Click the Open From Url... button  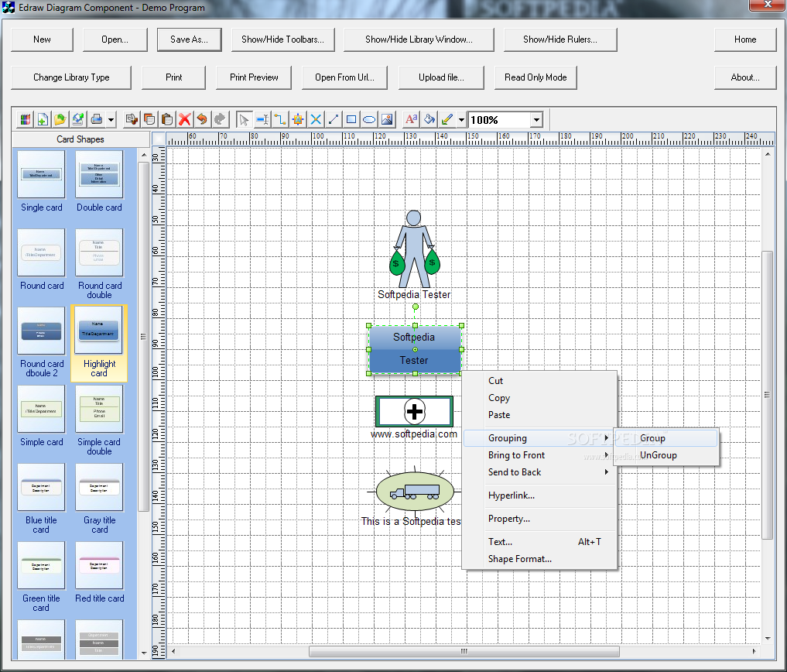point(345,77)
